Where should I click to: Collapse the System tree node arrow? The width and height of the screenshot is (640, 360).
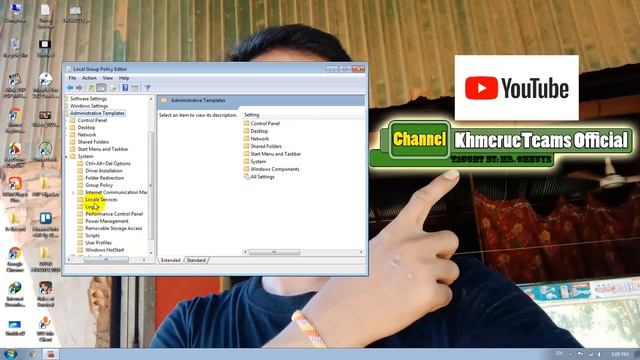pyautogui.click(x=67, y=156)
